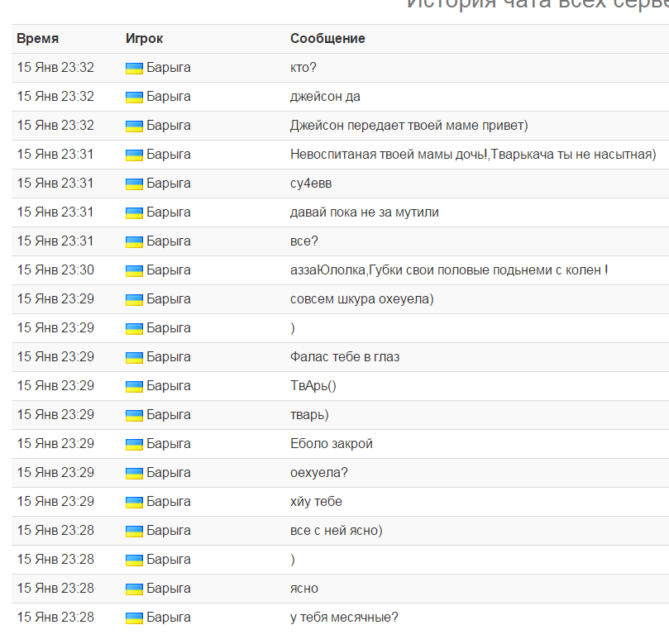Click the ")" message sent at 23:28

pyautogui.click(x=293, y=560)
